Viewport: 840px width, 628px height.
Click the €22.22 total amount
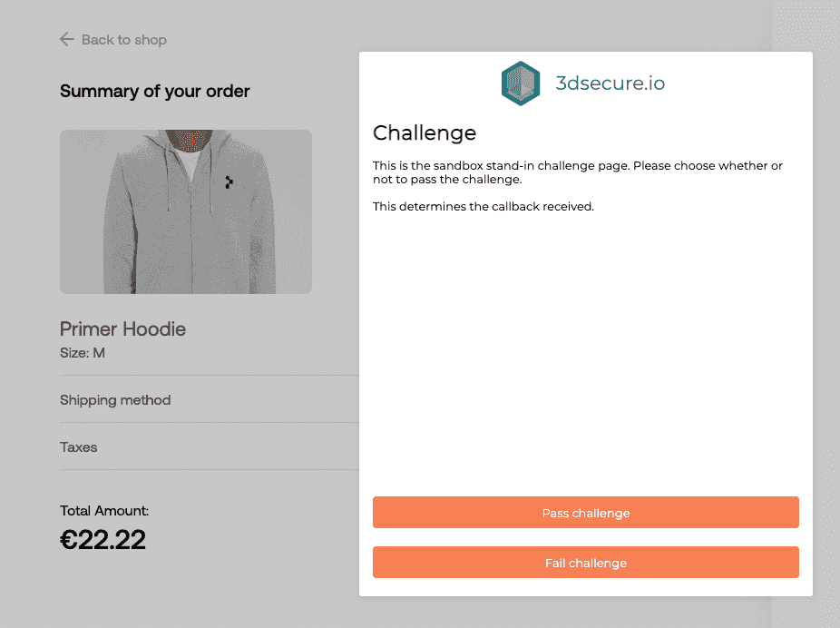103,540
